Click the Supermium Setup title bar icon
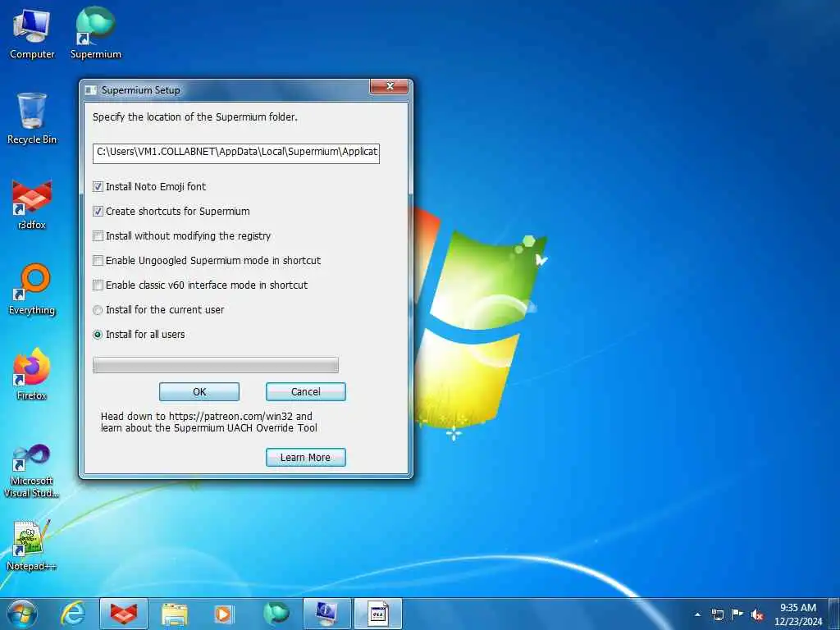This screenshot has height=630, width=840. 90,90
